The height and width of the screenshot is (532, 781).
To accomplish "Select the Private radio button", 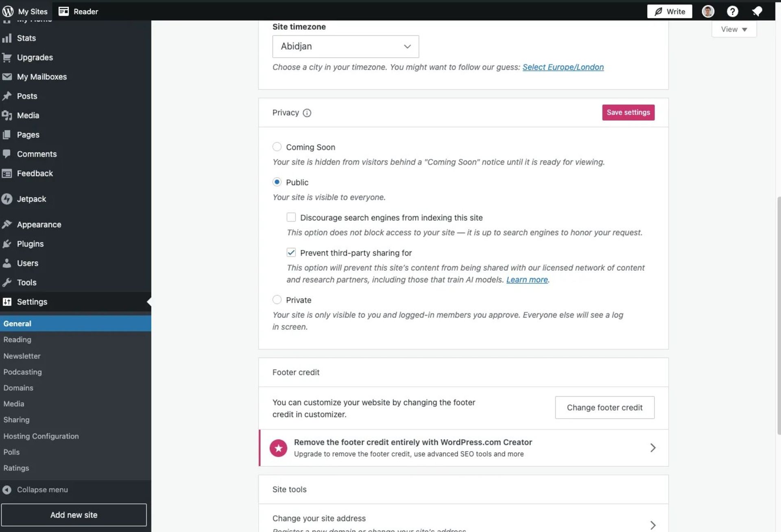I will coord(277,300).
